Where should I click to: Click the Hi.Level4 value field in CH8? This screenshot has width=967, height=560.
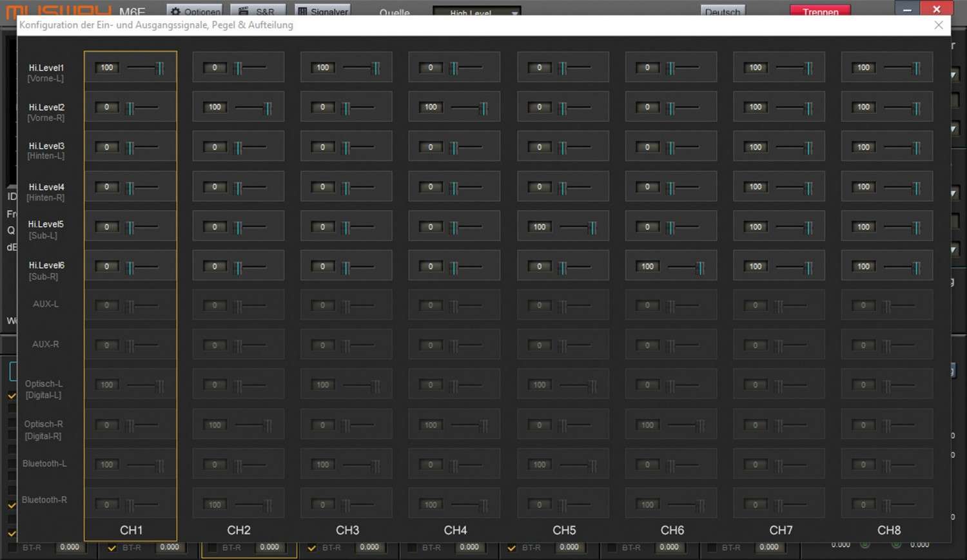coord(864,187)
